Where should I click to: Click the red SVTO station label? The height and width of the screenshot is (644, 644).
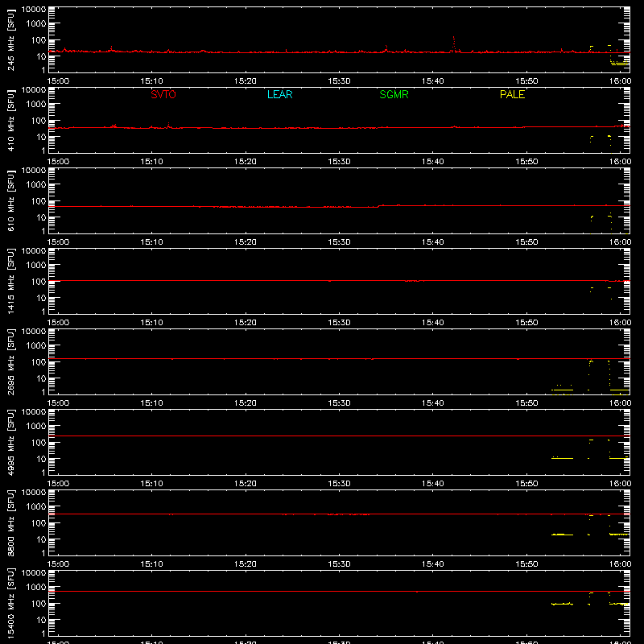click(x=163, y=94)
